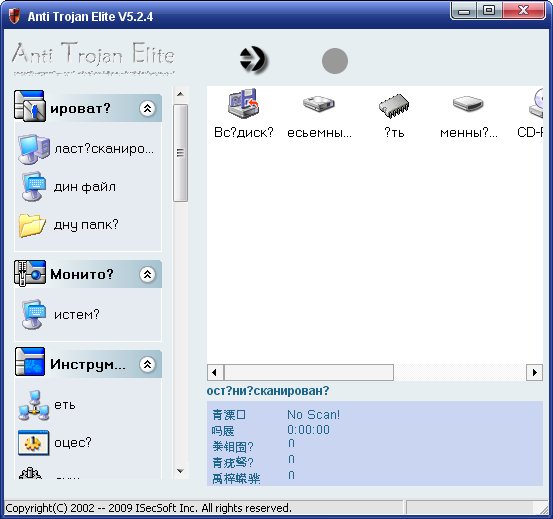Click sidebar scrollbar down arrow
Image resolution: width=553 pixels, height=519 pixels.
(180, 471)
